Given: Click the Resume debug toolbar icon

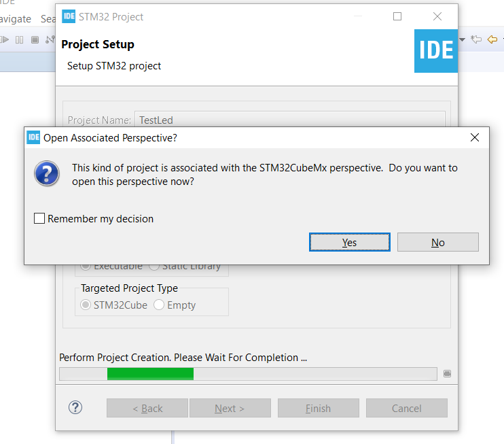Looking at the screenshot, I should click(4, 39).
